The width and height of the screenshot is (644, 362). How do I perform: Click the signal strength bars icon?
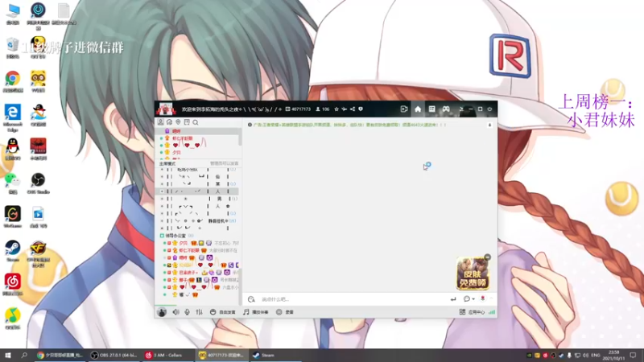pyautogui.click(x=492, y=312)
